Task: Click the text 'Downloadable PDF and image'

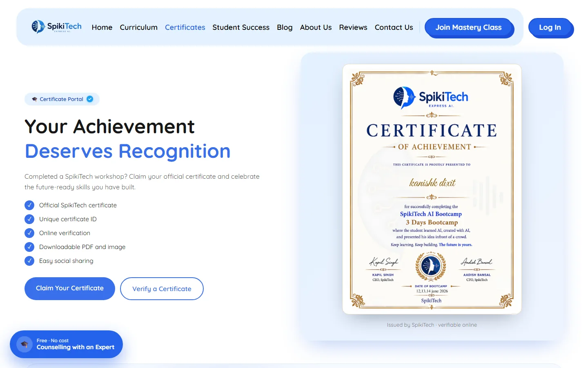Action: tap(82, 247)
